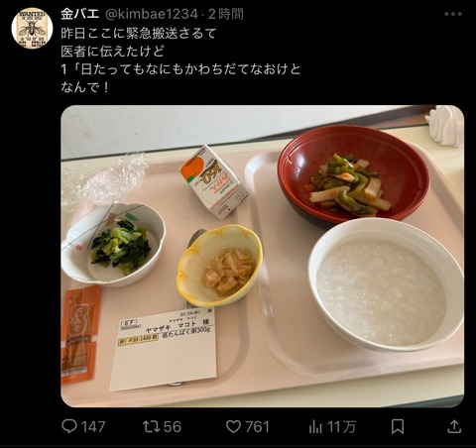Image resolution: width=476 pixels, height=448 pixels.
Task: Open the share upload icon
Action: click(x=454, y=426)
